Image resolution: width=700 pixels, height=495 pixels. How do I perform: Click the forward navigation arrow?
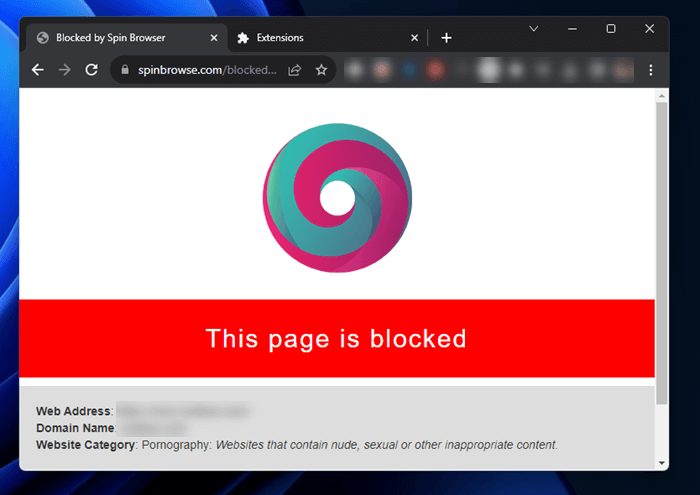pyautogui.click(x=65, y=70)
